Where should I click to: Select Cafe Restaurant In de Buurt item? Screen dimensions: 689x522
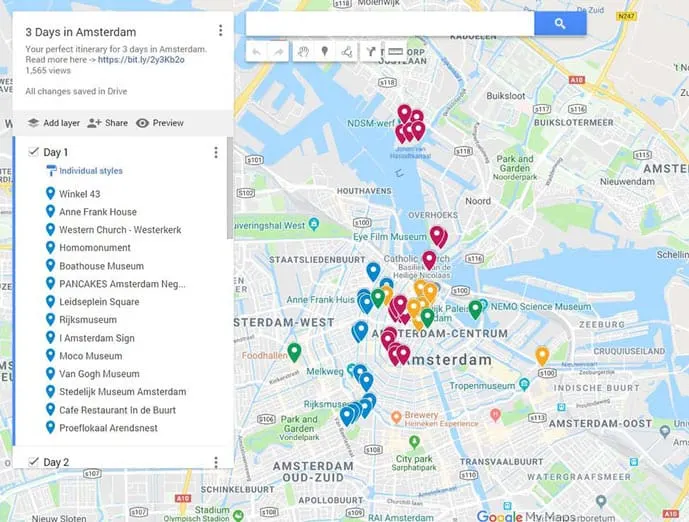(117, 410)
